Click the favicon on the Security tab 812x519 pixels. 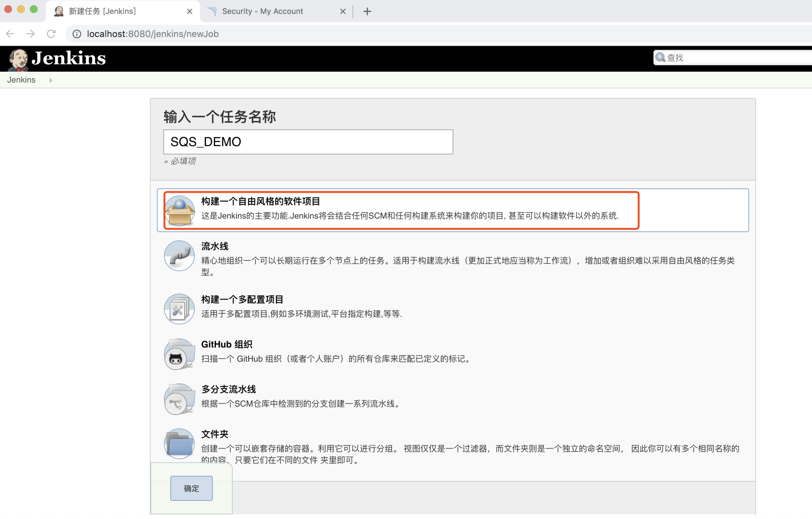(x=212, y=11)
